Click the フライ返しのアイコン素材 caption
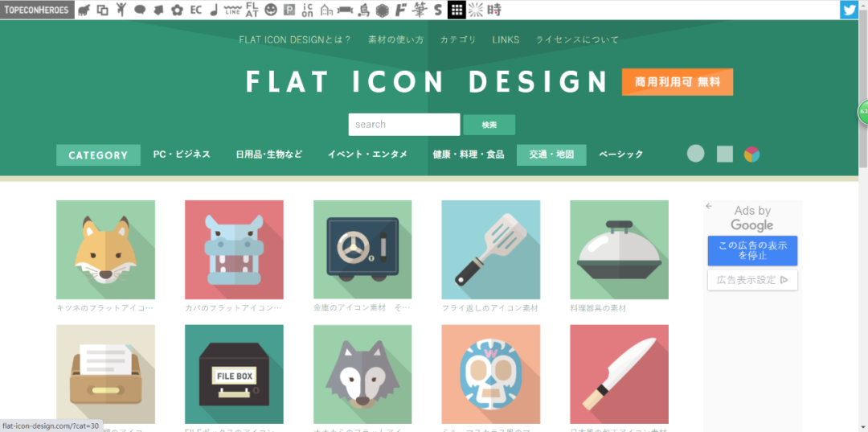This screenshot has height=432, width=868. [490, 308]
